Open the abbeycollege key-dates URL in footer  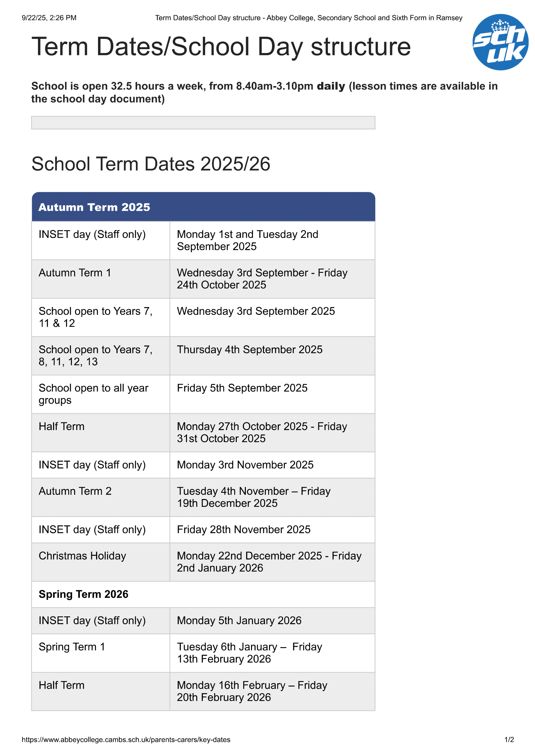click(126, 740)
